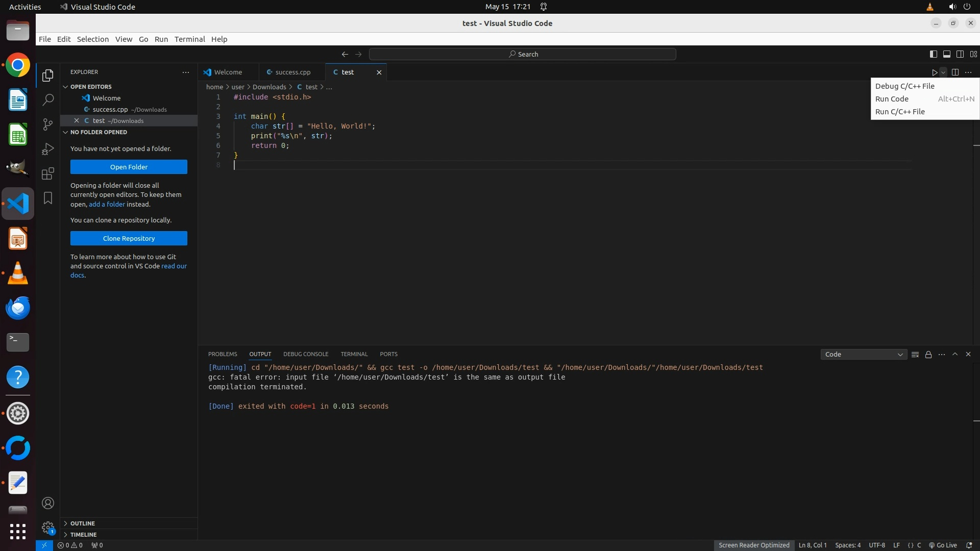Open Thunderbird from the Ubuntu dock
This screenshot has height=551, width=980.
[x=18, y=308]
